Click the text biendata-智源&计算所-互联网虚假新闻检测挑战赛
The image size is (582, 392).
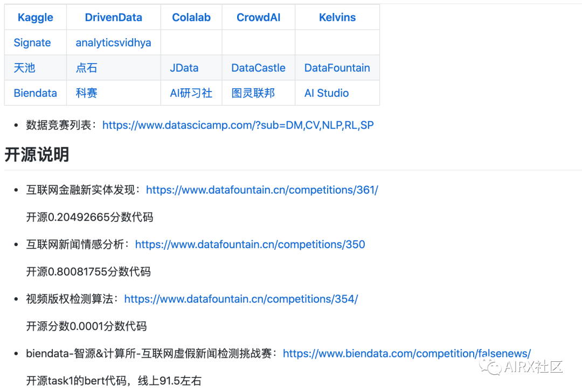pyautogui.click(x=149, y=353)
